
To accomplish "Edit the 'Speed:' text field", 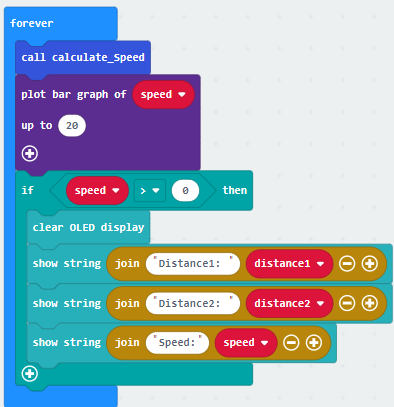I will (177, 343).
